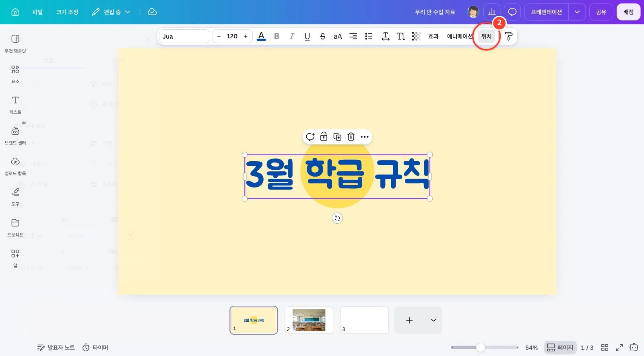Start the 프레젠테이션 presentation
Screen dimensions: 644x356
point(546,12)
